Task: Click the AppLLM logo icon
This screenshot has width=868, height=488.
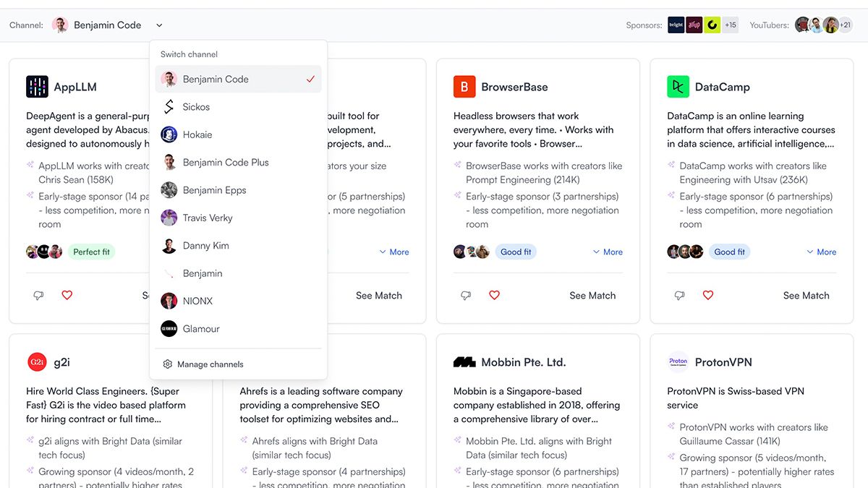Action: pyautogui.click(x=37, y=87)
